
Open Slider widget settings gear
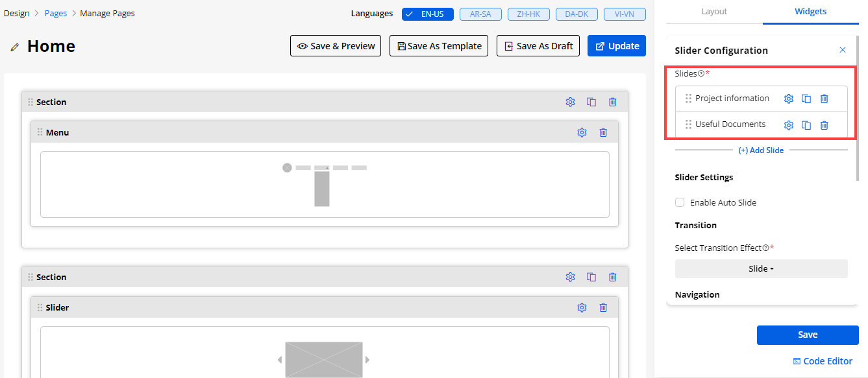pyautogui.click(x=582, y=307)
